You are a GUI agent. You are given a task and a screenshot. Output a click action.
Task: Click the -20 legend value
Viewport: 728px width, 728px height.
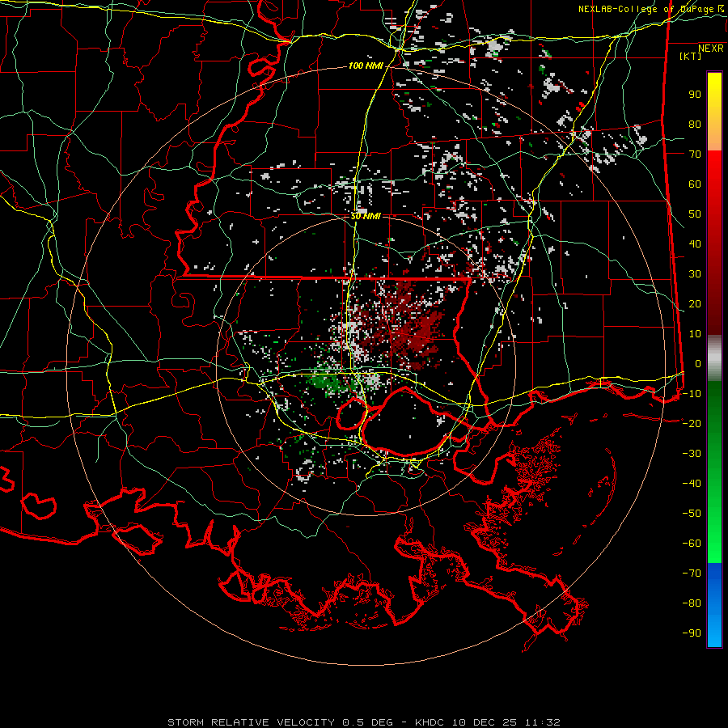(x=692, y=423)
